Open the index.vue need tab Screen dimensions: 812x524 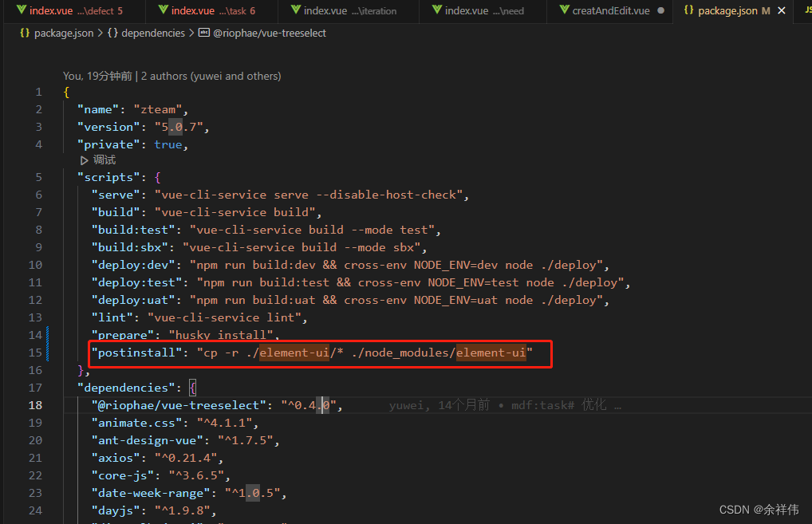click(483, 10)
